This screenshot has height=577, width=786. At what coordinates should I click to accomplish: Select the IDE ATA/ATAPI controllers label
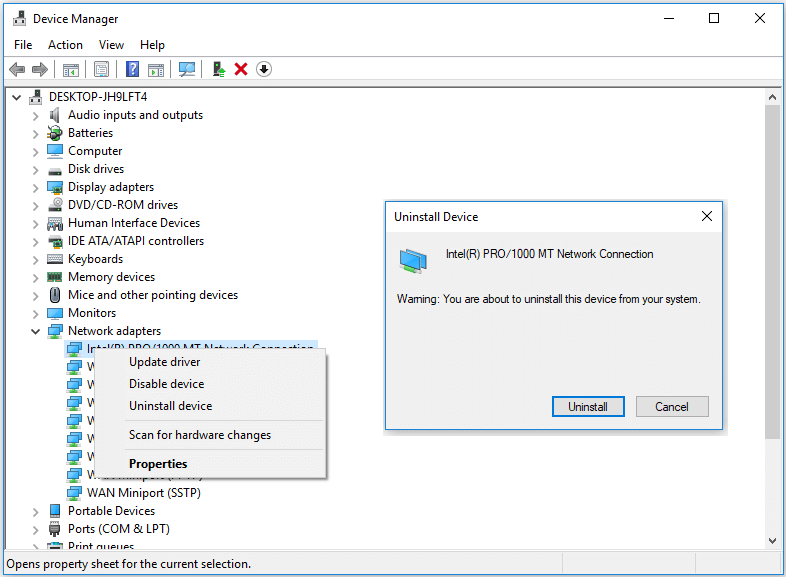[136, 241]
